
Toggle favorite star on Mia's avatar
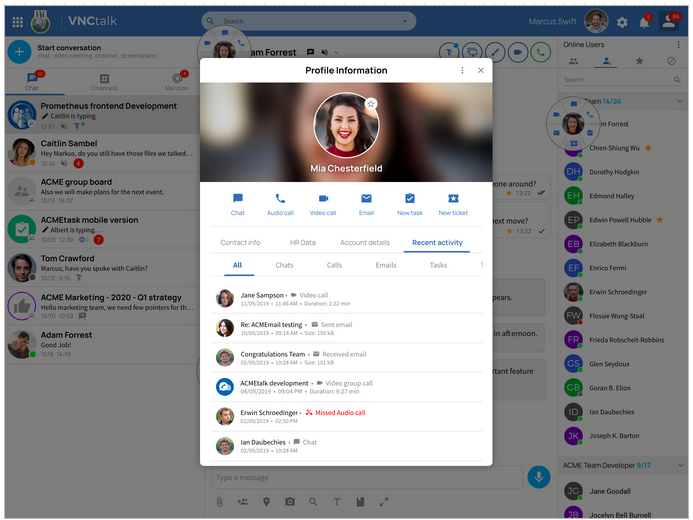tap(371, 104)
